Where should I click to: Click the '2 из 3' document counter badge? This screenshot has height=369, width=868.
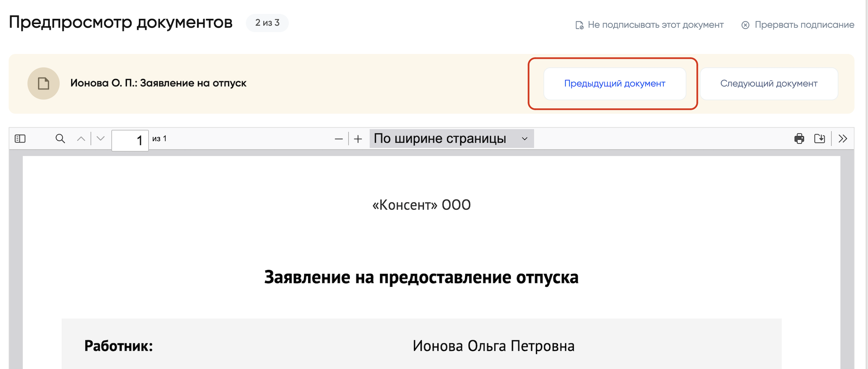point(267,23)
